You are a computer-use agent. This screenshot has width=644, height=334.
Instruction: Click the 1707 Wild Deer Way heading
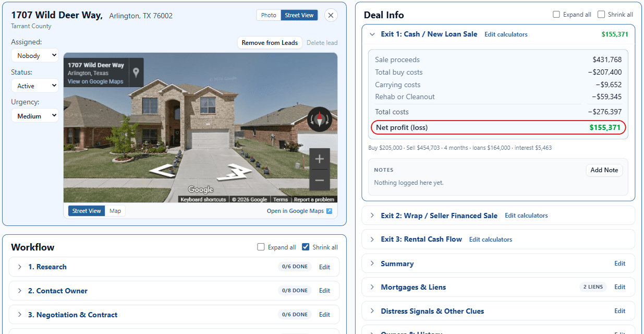point(57,15)
